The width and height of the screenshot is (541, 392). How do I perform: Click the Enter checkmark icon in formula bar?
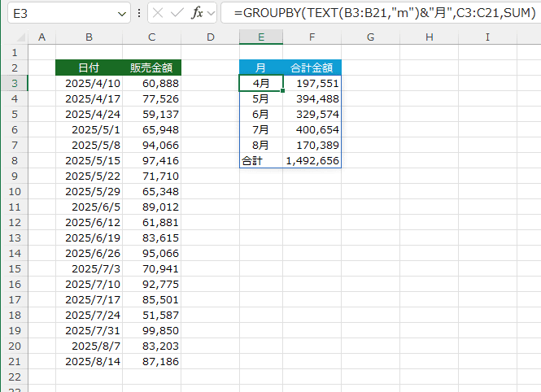tap(177, 14)
